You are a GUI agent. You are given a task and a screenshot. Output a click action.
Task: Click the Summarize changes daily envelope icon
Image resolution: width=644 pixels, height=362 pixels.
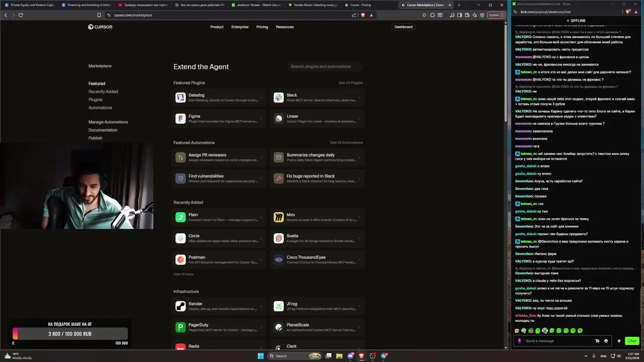(x=279, y=157)
